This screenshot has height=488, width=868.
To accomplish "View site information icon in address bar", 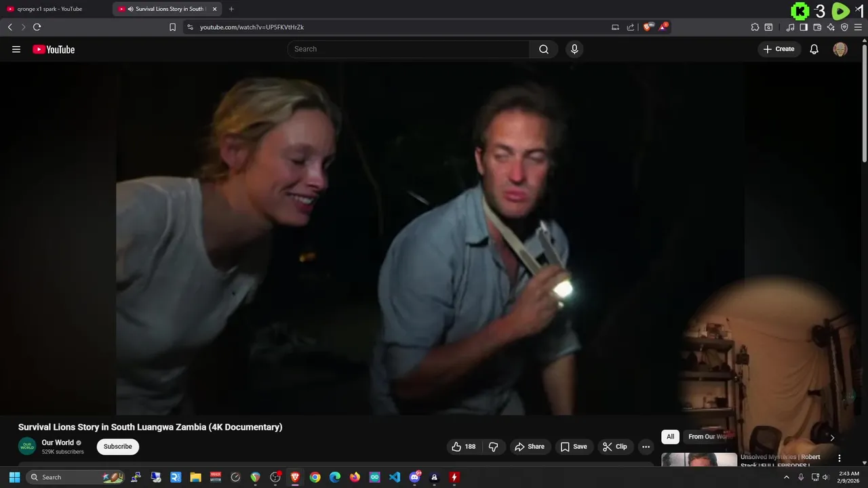I will click(x=190, y=27).
